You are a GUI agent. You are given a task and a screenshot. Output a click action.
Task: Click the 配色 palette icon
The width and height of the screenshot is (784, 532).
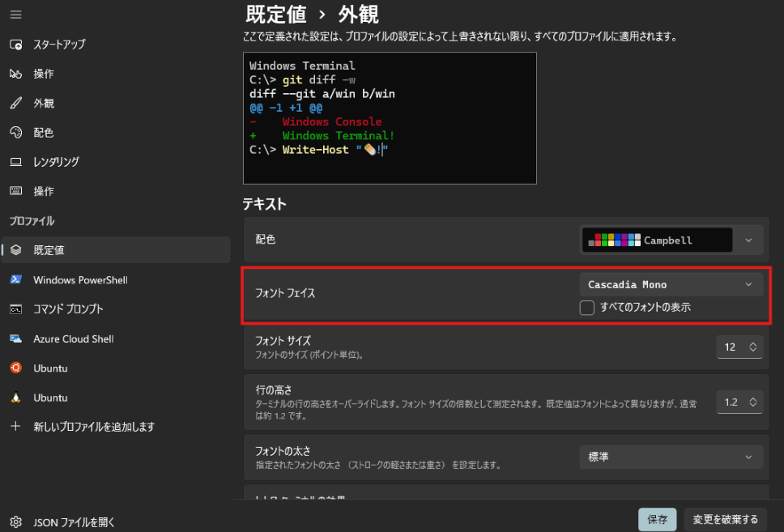pos(16,133)
